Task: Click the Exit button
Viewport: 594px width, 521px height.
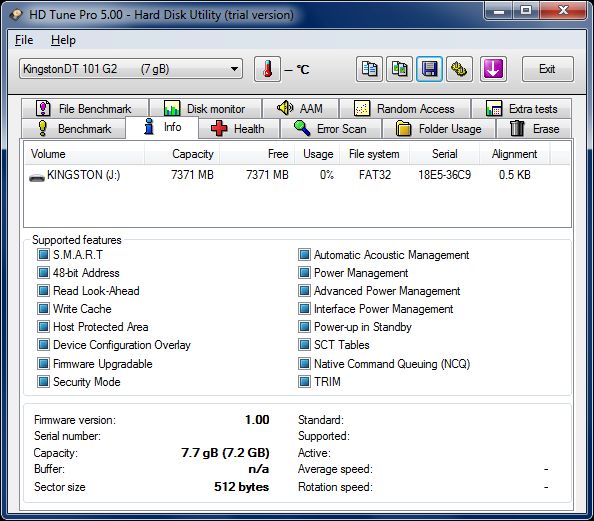Action: click(x=547, y=69)
